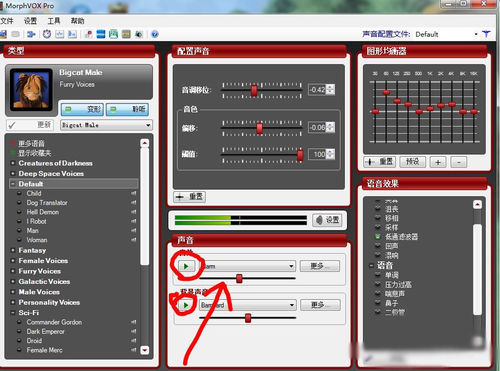Click the 更多 button next to the background sound dropdown
The height and width of the screenshot is (371, 500).
tap(320, 305)
